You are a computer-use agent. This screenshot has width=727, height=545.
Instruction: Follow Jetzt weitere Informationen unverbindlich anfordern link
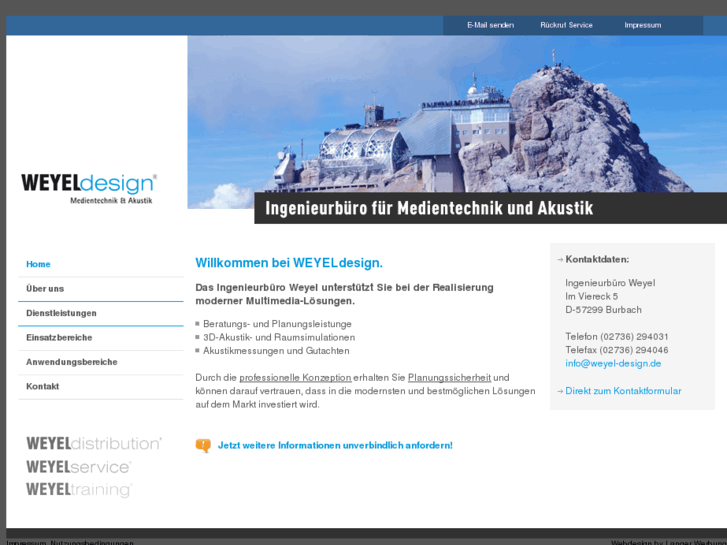(335, 446)
